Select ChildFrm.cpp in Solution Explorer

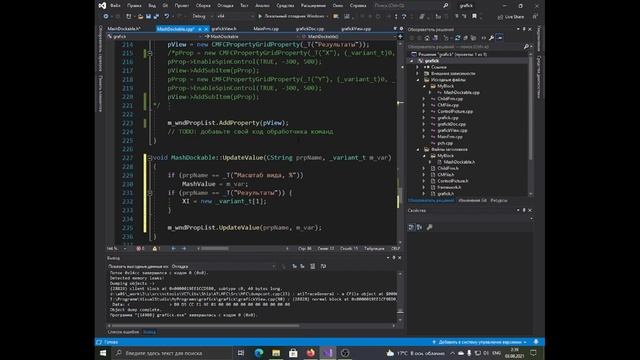450,99
